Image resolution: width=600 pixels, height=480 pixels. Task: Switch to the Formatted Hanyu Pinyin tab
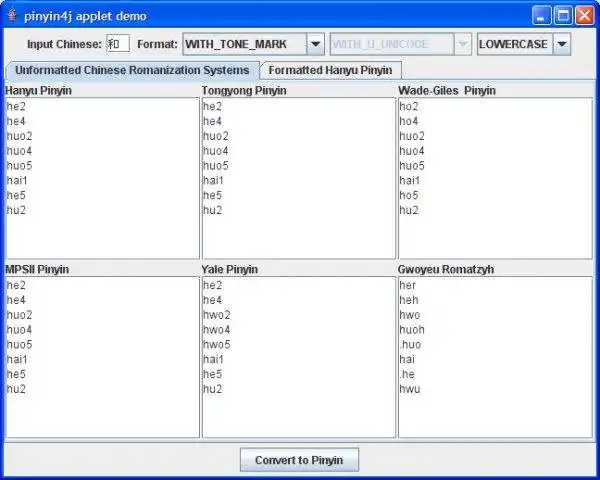pos(330,70)
